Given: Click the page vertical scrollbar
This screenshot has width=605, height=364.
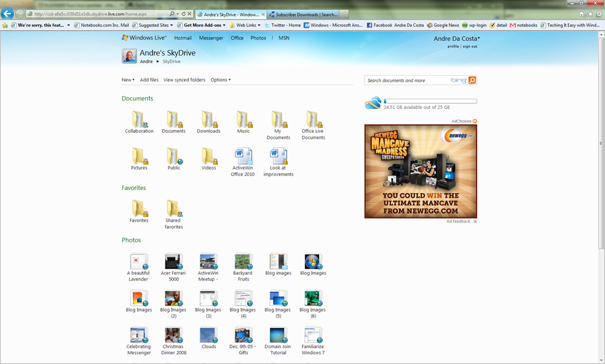Looking at the screenshot, I should [601, 143].
